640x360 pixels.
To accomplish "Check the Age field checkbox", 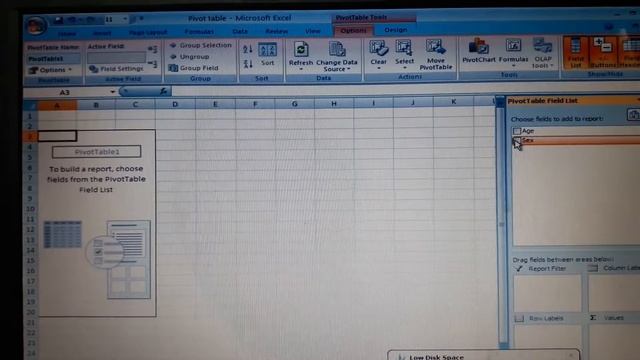I will (517, 131).
